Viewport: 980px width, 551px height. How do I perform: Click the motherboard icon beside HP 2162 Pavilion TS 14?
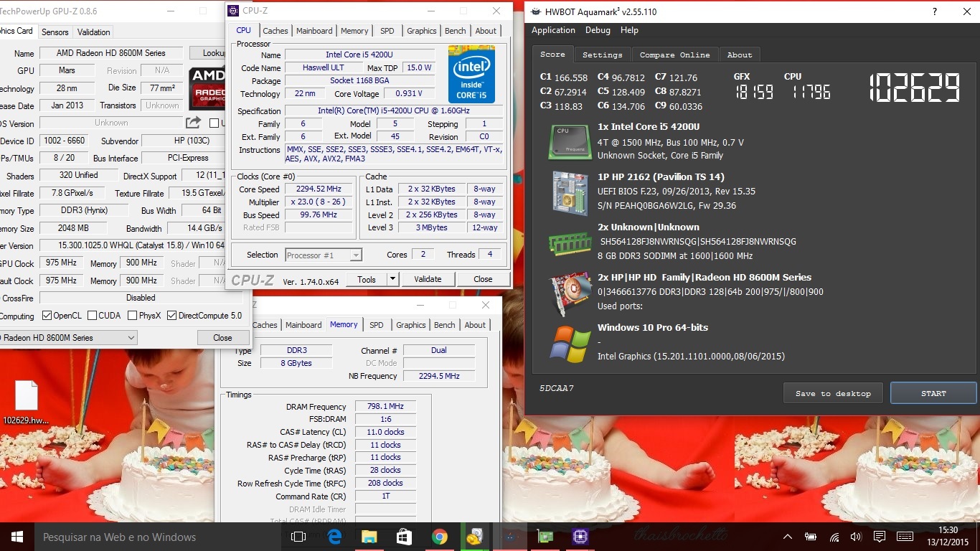570,192
